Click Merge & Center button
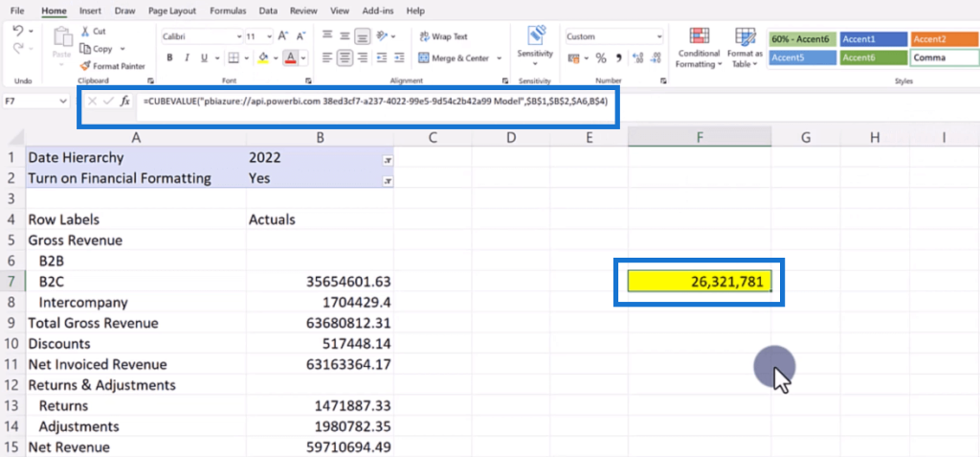This screenshot has width=980, height=457. point(454,58)
